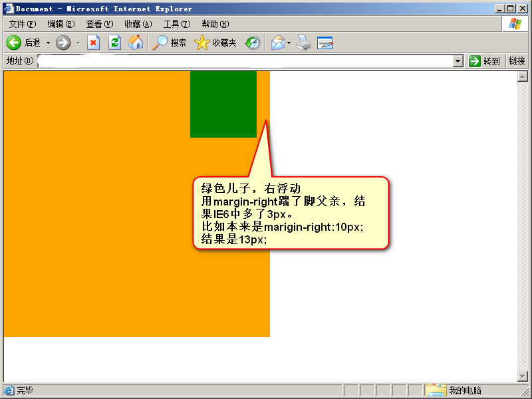Open the Back history dropdown arrow
Viewport: 532px width, 399px height.
coord(48,43)
